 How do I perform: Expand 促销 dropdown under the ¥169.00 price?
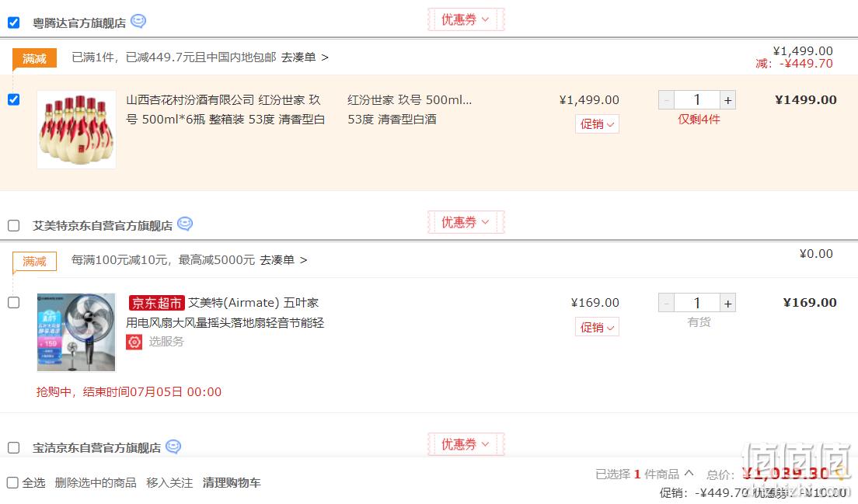(597, 327)
